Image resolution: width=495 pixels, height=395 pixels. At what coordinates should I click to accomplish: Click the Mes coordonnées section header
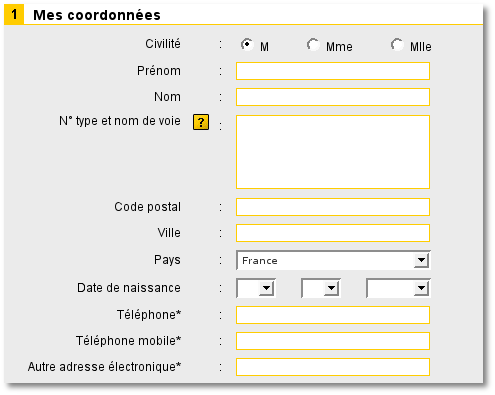click(97, 15)
